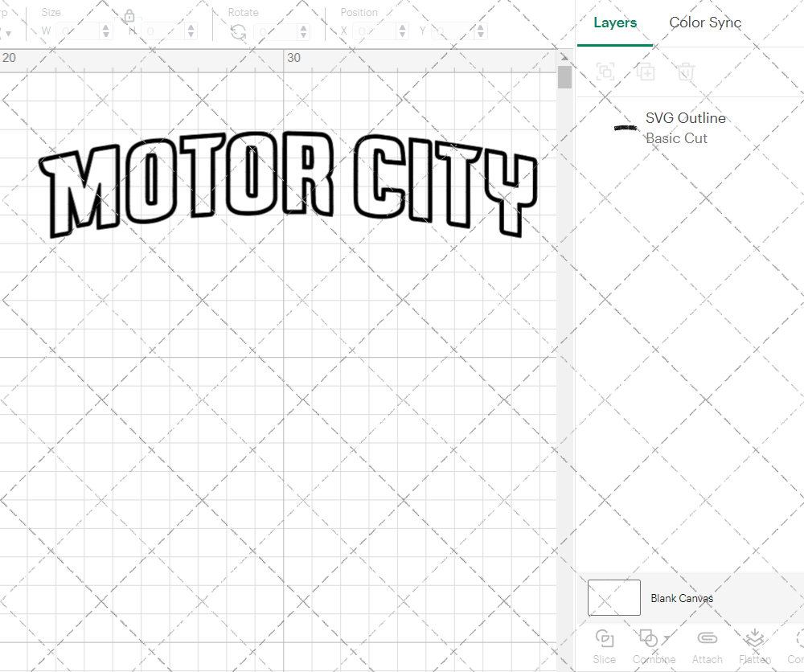Click the Width size input field

pos(77,32)
